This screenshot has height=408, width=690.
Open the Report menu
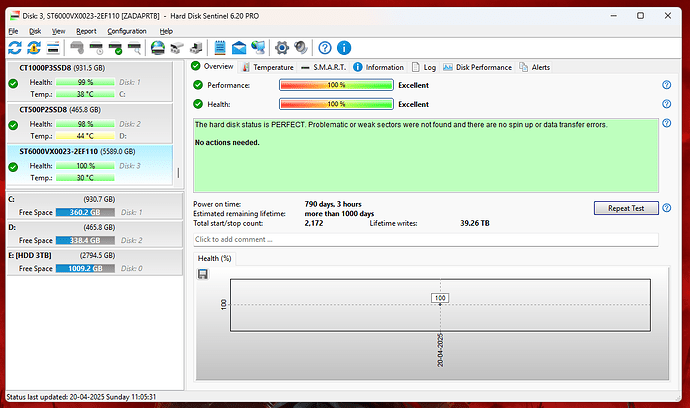(x=86, y=31)
